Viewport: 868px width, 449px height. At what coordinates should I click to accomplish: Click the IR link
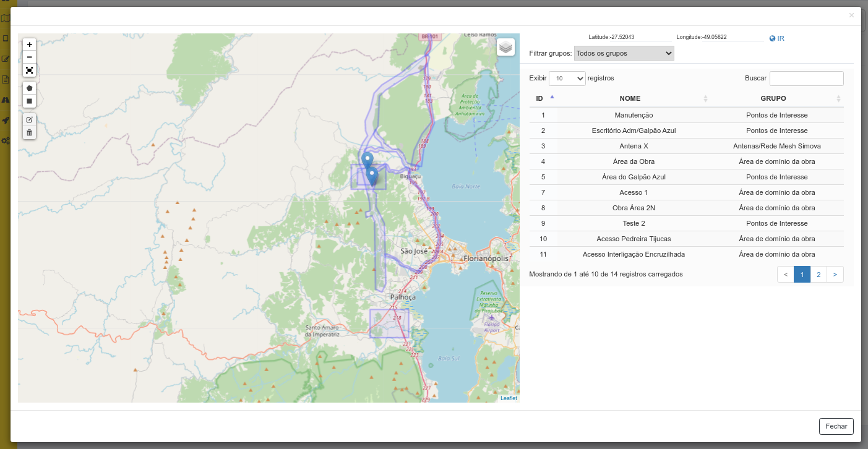click(x=780, y=38)
